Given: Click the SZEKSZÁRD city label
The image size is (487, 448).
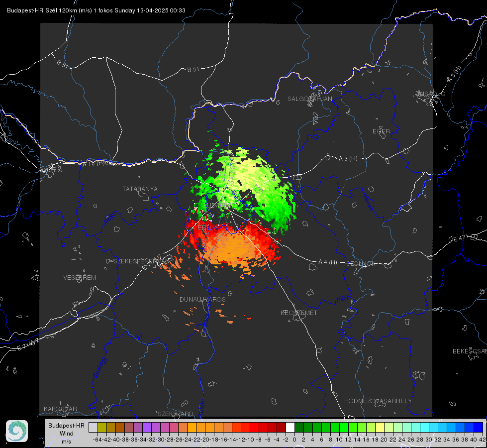Looking at the screenshot, I should pos(176,414).
